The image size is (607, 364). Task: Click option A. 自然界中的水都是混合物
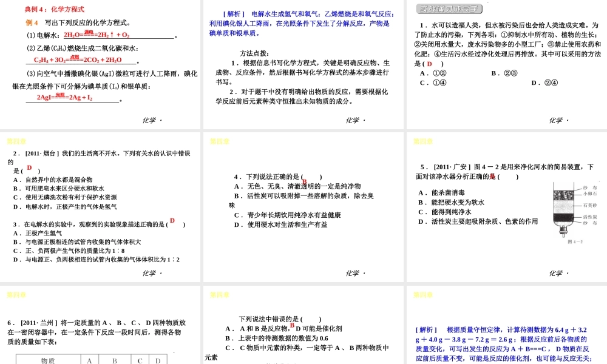click(53, 180)
